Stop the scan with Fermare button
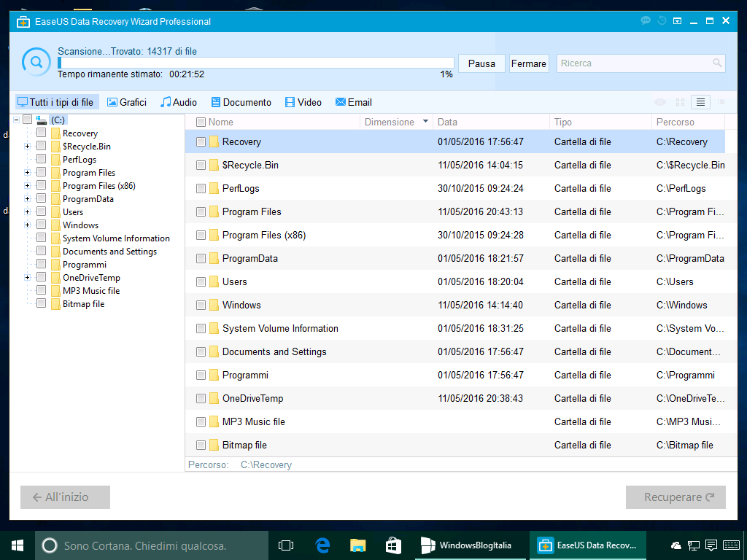The image size is (747, 560). point(529,63)
